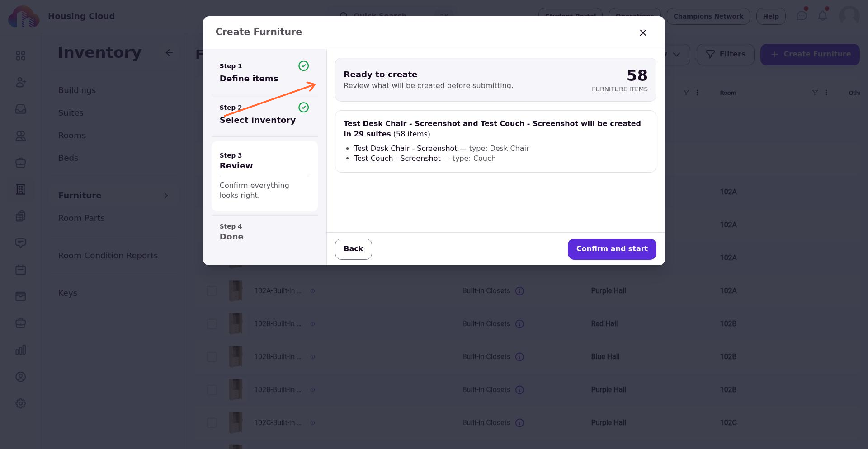Open the calendar icon in sidebar
This screenshot has height=449, width=868.
(21, 270)
